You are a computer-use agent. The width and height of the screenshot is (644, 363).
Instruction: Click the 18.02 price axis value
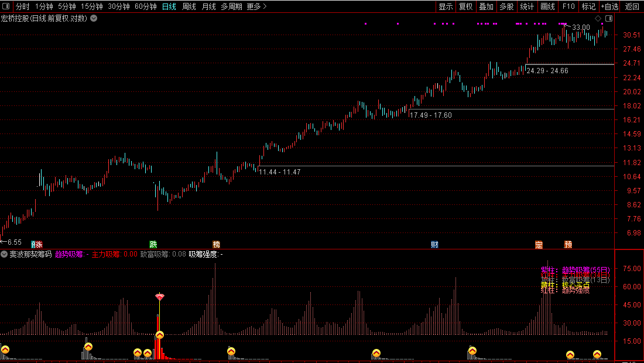[x=632, y=106]
